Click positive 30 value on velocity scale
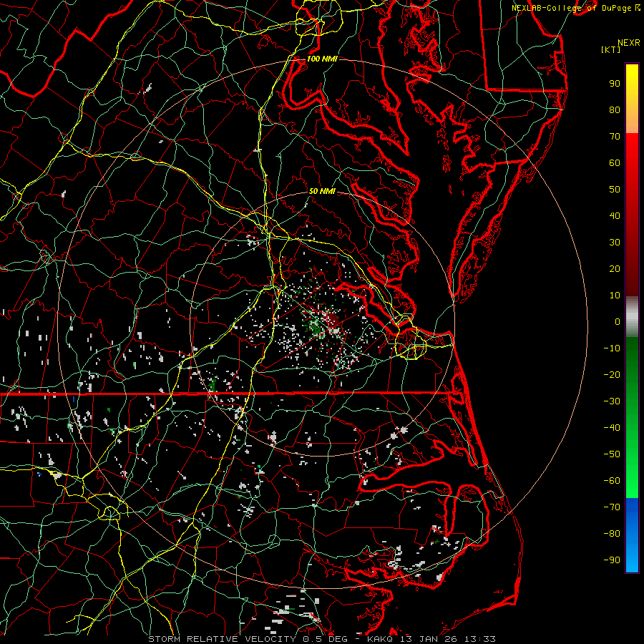 point(615,243)
